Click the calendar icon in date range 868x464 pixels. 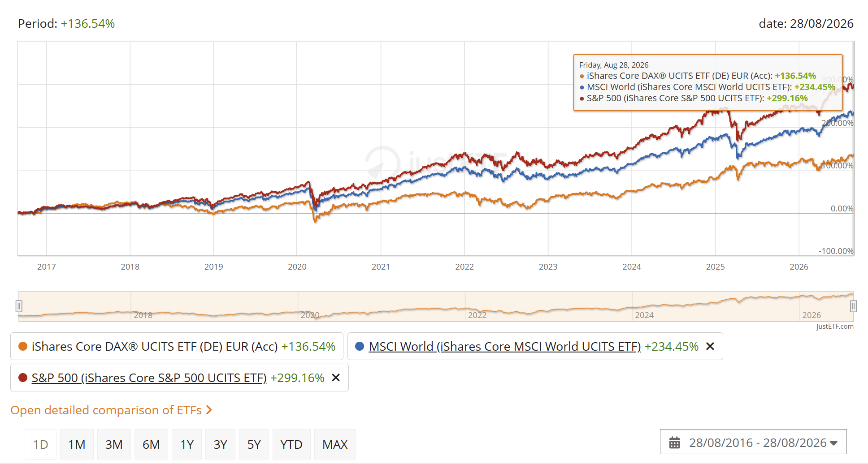674,443
